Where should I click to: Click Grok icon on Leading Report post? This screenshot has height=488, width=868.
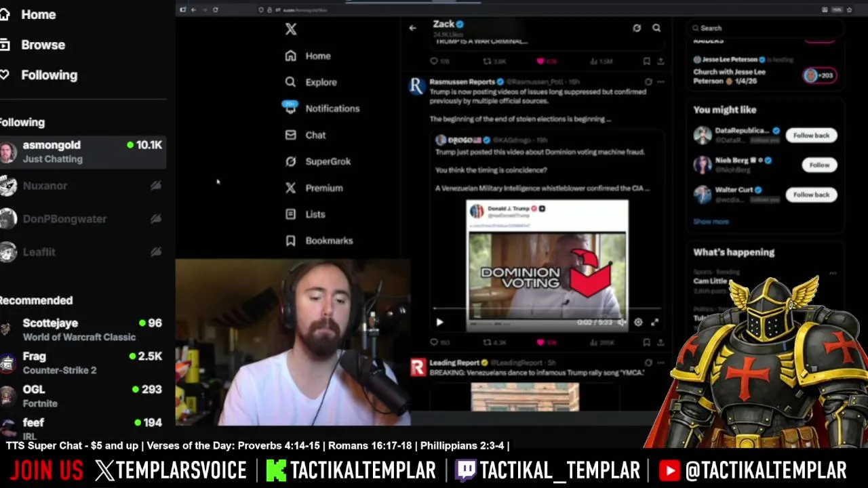pyautogui.click(x=648, y=363)
